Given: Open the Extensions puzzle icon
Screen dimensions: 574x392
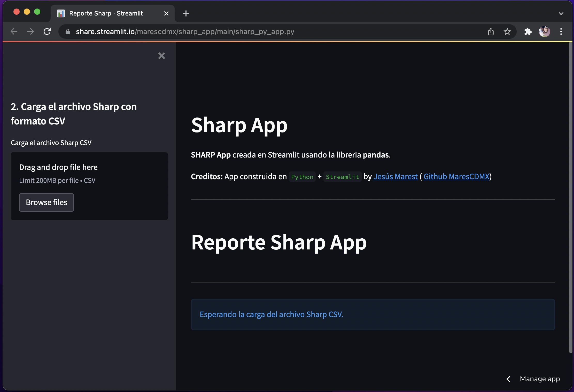Looking at the screenshot, I should point(528,32).
